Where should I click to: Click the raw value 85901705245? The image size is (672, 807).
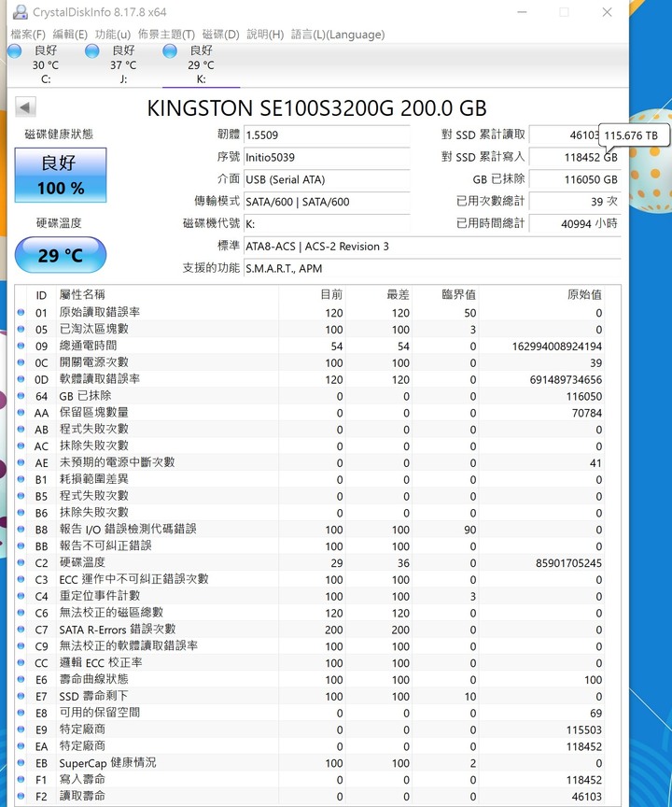click(x=568, y=563)
